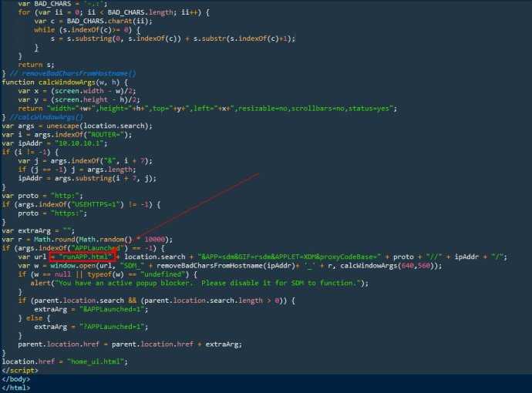The image size is (532, 393).
Task: Click the '</html>' closing tag
Action: point(16,388)
